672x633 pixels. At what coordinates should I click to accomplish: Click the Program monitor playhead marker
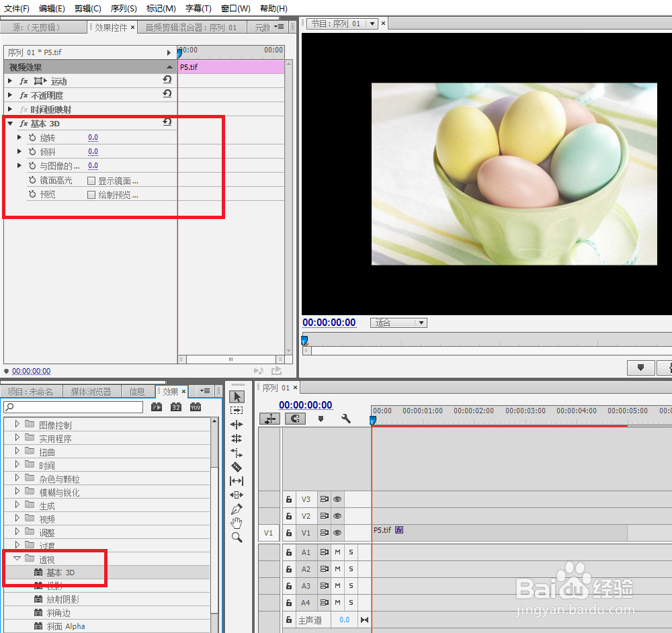pyautogui.click(x=304, y=341)
